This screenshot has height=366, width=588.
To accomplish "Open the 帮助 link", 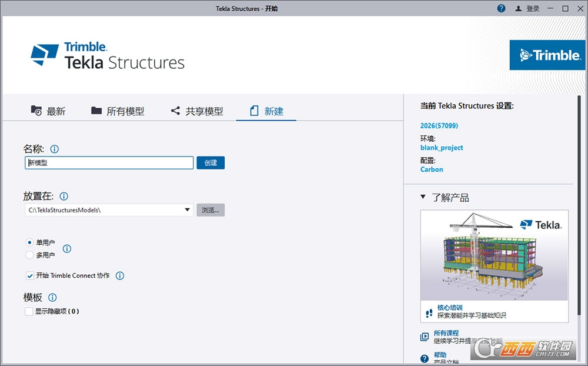I will tap(440, 355).
